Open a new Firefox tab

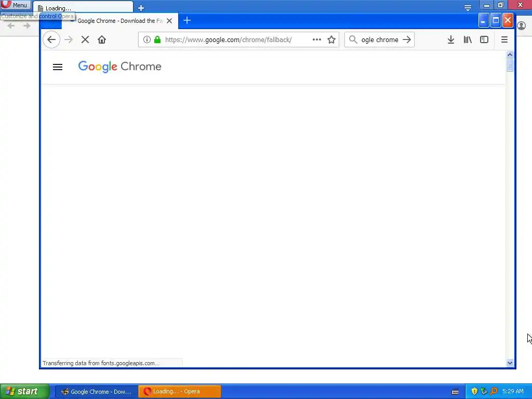click(187, 20)
